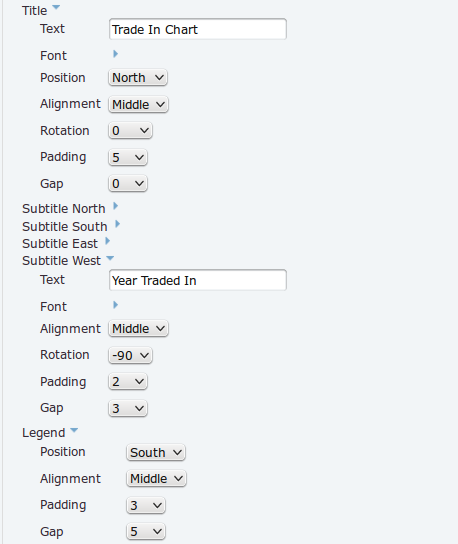Image resolution: width=458 pixels, height=544 pixels.
Task: Open Subtitle West Gap dropdown showing 3
Action: pos(128,408)
